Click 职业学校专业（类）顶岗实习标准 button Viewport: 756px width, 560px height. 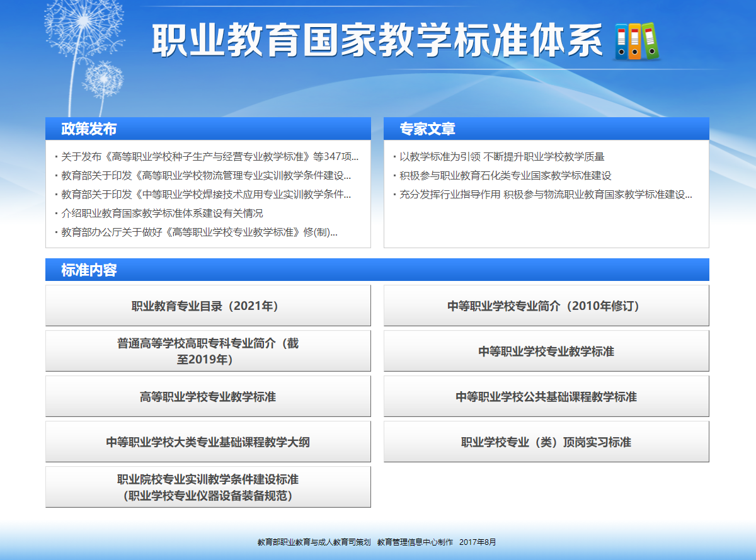click(546, 442)
